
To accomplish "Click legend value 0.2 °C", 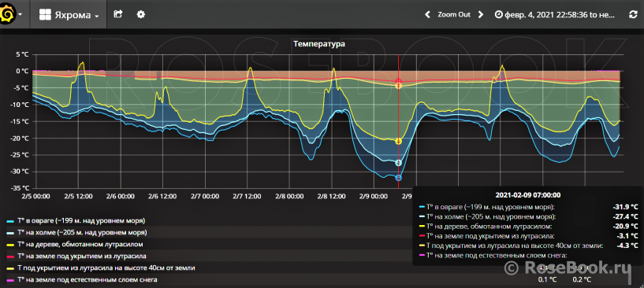I will point(582,280).
